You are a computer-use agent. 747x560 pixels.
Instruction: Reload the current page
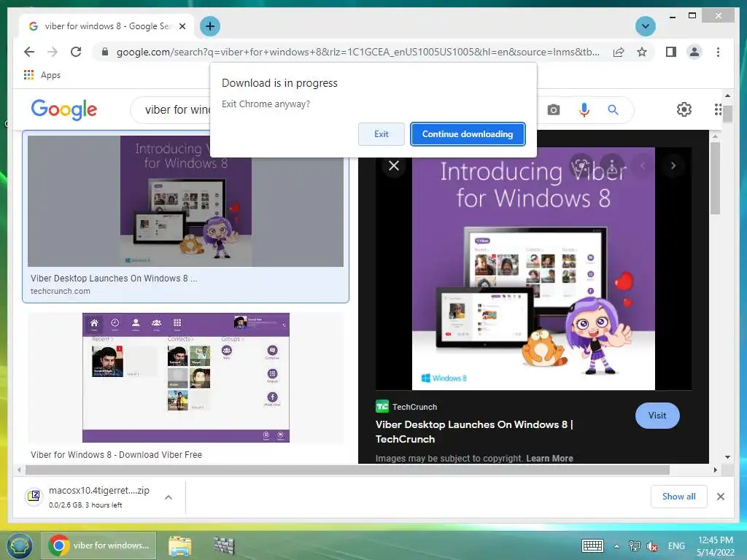(x=76, y=52)
